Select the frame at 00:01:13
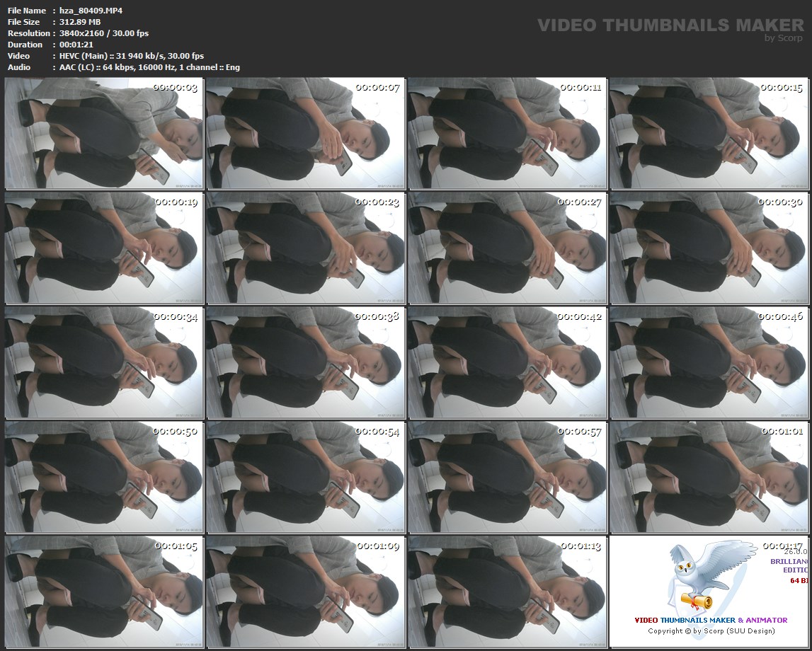Image resolution: width=812 pixels, height=651 pixels. (507, 592)
